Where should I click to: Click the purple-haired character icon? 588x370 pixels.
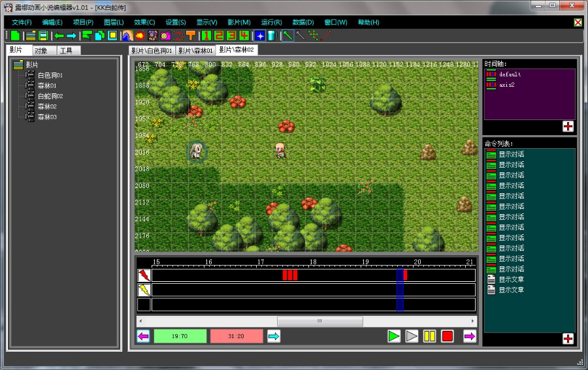pyautogui.click(x=152, y=36)
